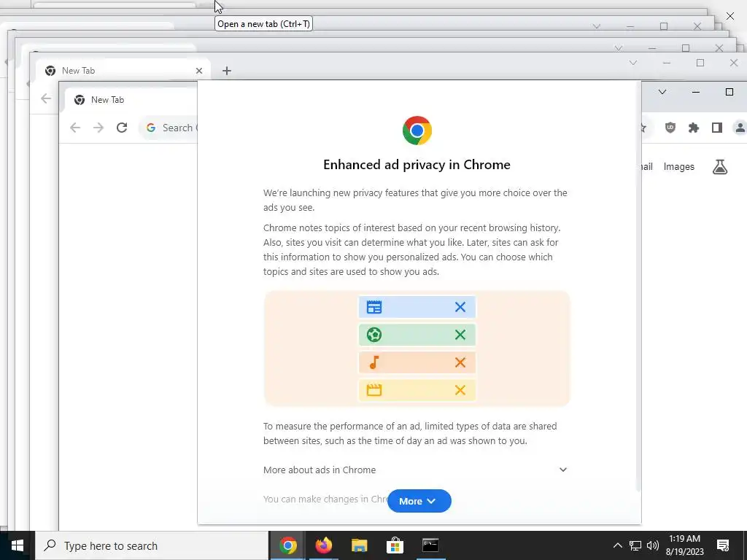Viewport: 747px width, 560px height.
Task: Open the Images link on New Tab page
Action: [679, 167]
